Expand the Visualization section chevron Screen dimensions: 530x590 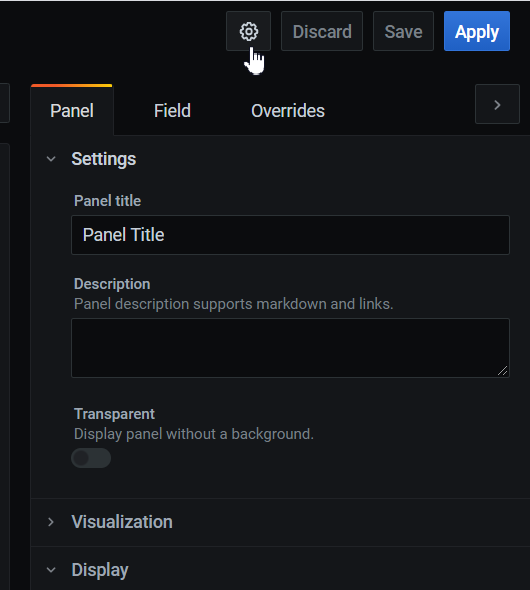pos(51,522)
